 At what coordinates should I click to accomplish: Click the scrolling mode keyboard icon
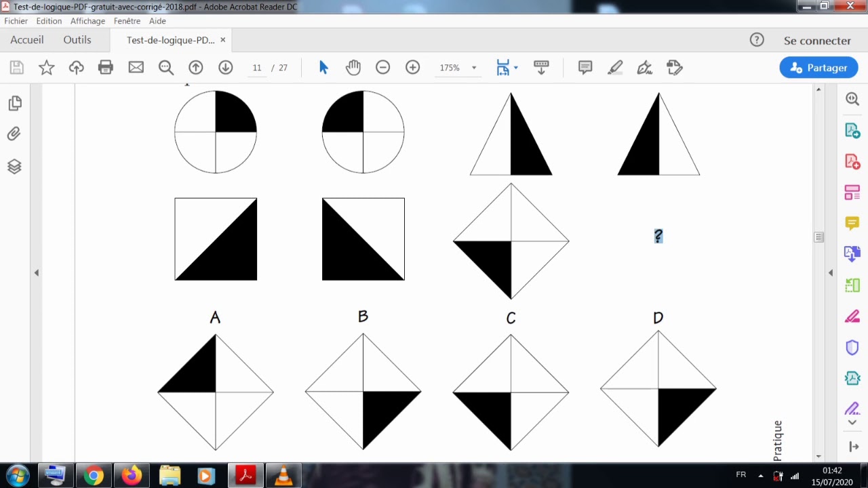(x=541, y=68)
